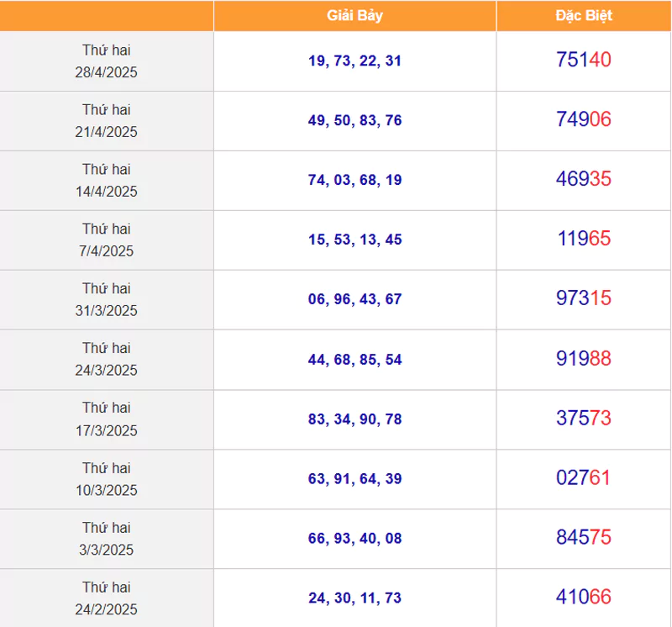Viewport: 672px width, 627px height.
Task: Click Giải Bảy numbers 49, 50, 83, 76
Action: [354, 120]
